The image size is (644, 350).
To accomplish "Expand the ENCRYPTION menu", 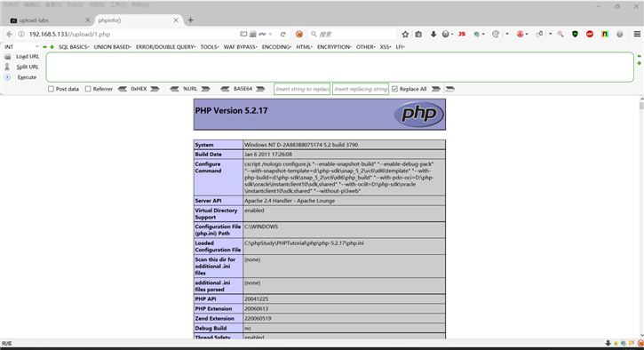I will (334, 47).
